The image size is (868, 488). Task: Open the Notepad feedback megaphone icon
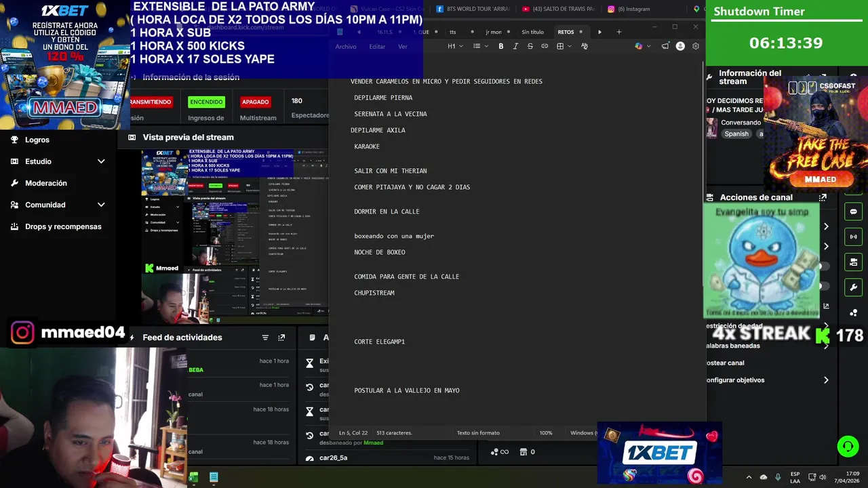tap(665, 46)
